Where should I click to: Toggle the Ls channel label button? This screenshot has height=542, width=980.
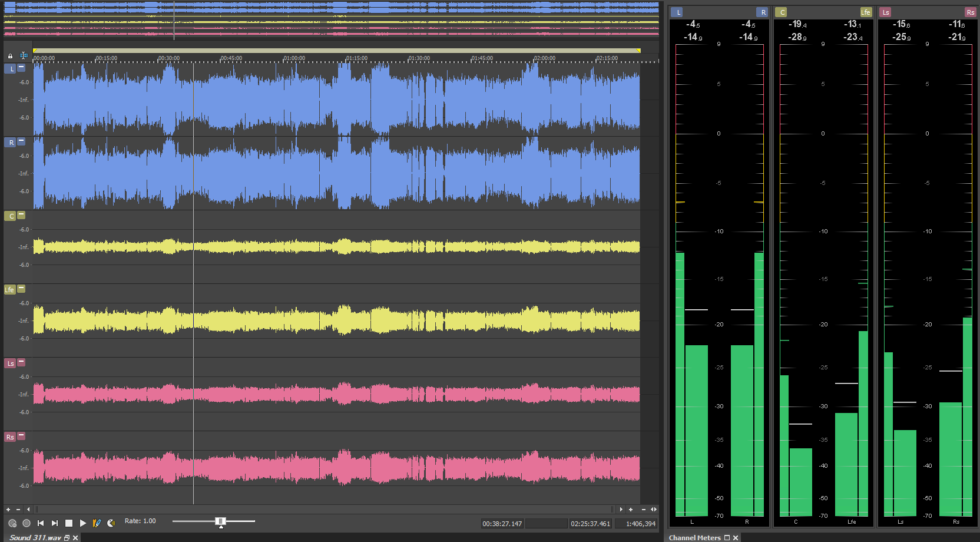pos(10,363)
